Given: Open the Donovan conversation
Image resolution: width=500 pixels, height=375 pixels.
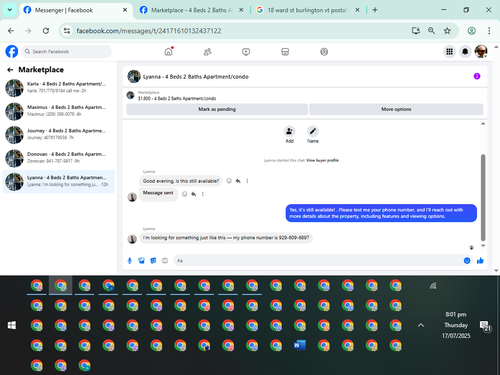Looking at the screenshot, I should tap(58, 158).
